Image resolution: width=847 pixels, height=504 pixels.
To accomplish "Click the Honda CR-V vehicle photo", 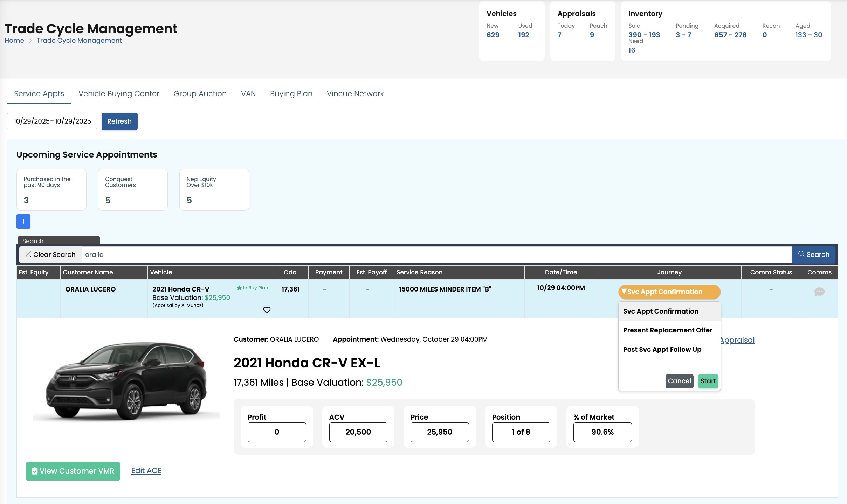I will [126, 380].
